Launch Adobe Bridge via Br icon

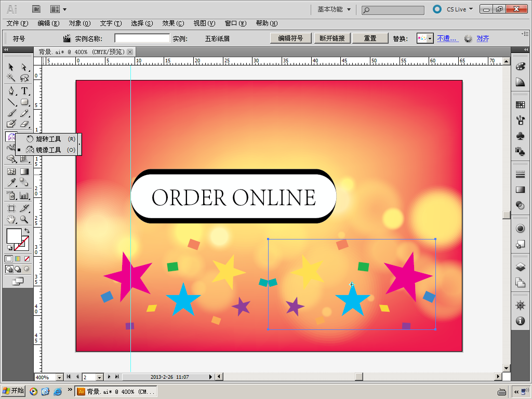[x=36, y=9]
